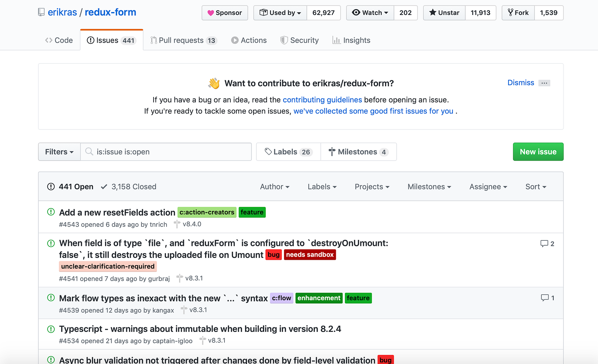The width and height of the screenshot is (598, 364).
Task: Click the milestone icon next to v8.4.0
Action: point(177,224)
